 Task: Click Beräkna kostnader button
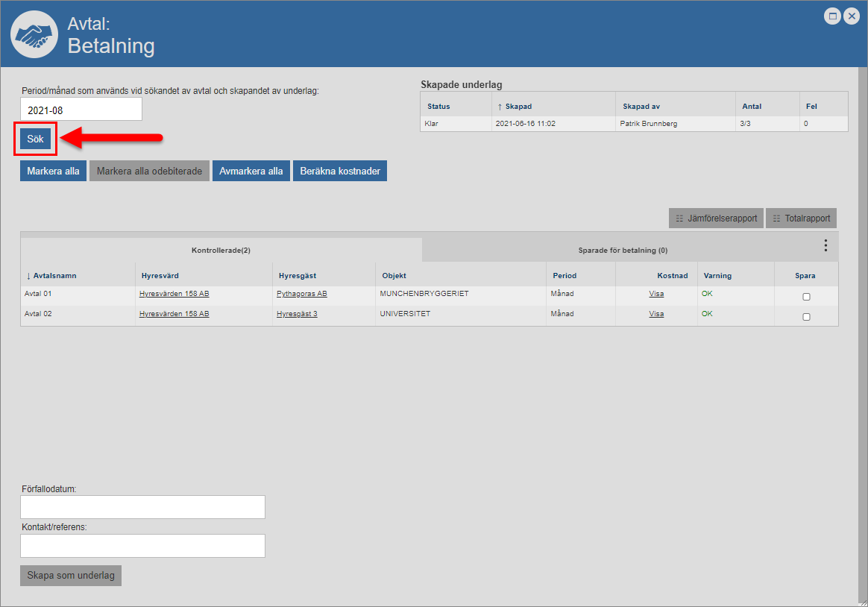tap(340, 172)
